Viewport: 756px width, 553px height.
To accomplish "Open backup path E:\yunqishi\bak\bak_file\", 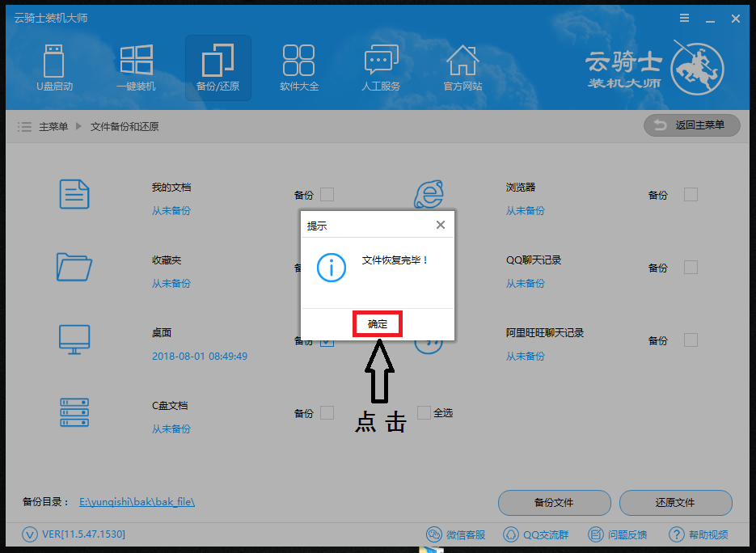I will (137, 502).
